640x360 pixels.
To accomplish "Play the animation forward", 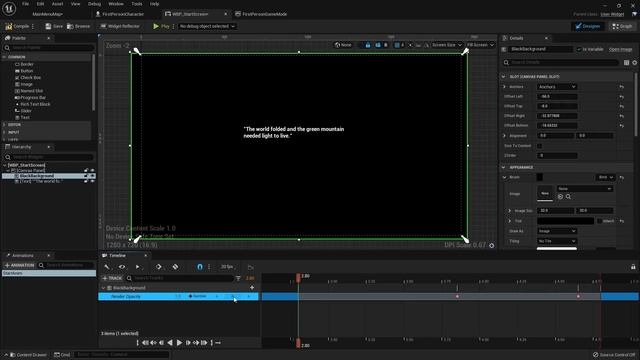I will click(179, 343).
